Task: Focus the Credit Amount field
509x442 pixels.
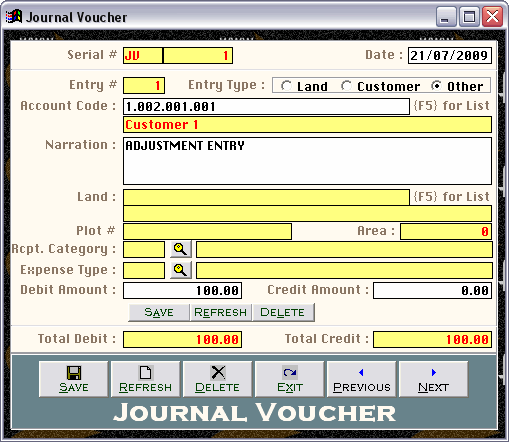Action: click(432, 290)
